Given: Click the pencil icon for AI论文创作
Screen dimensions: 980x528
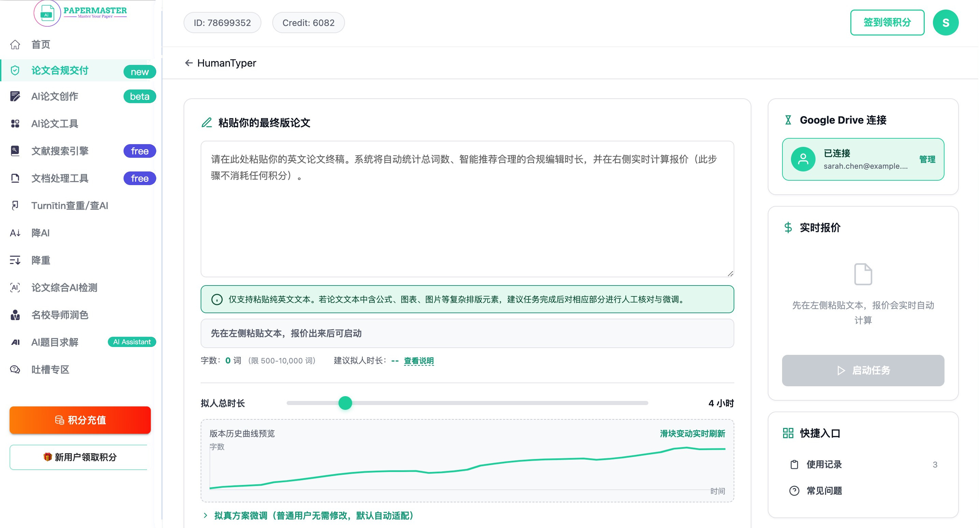Looking at the screenshot, I should point(15,97).
